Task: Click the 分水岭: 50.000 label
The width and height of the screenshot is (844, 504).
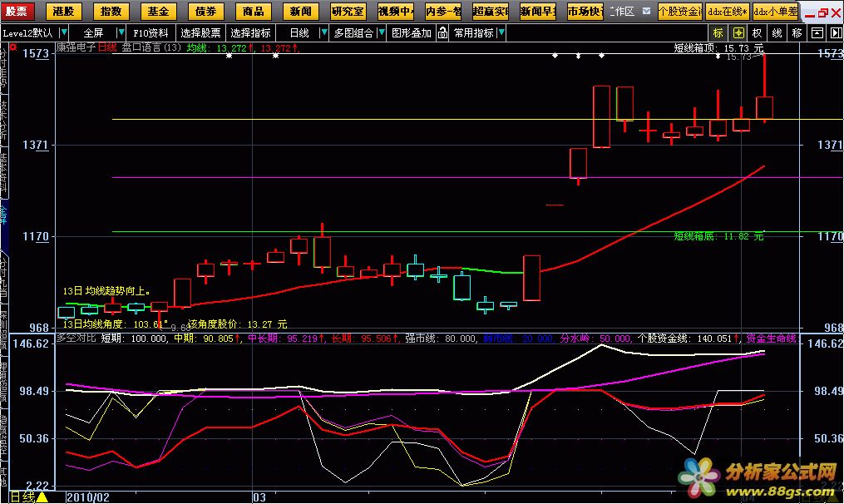Action: click(x=595, y=338)
